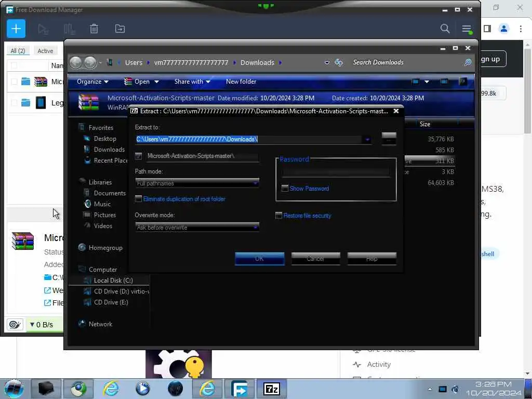The image size is (532, 399).
Task: Open Windows Start menu
Action: (14, 389)
